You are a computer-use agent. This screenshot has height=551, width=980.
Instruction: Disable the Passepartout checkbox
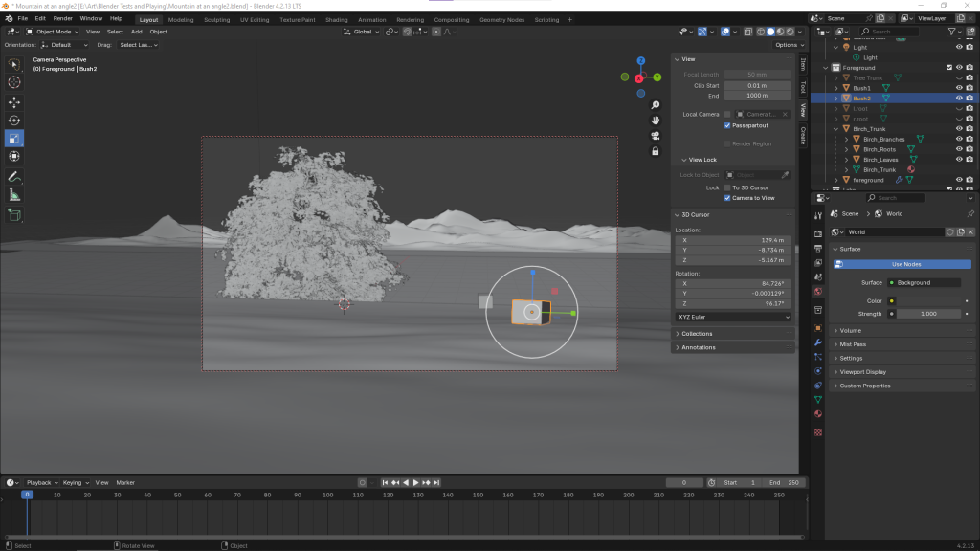(727, 125)
